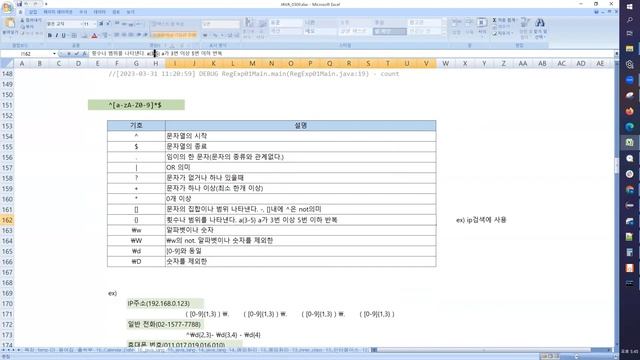Select the cell 알파벳이나 숫자

[301, 230]
